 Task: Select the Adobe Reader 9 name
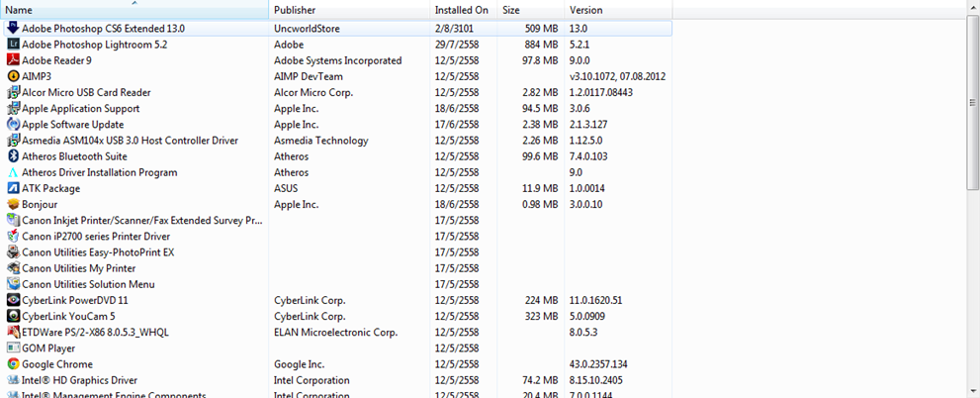coord(57,60)
